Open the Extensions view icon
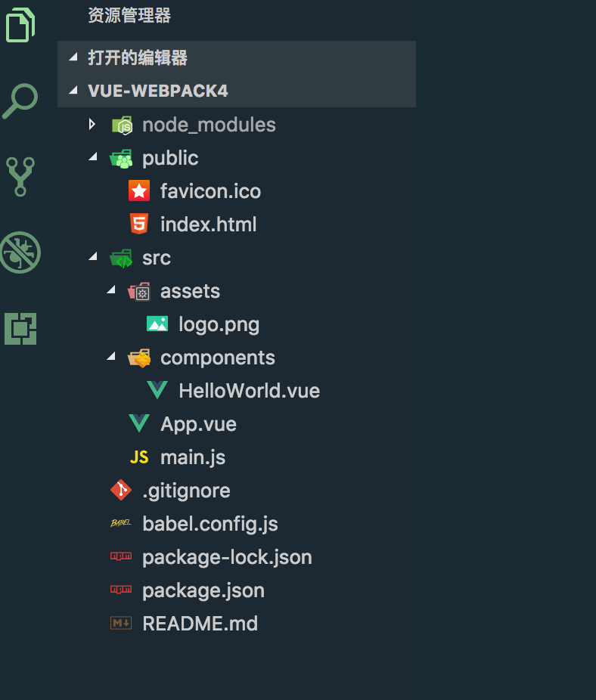596x700 pixels. [20, 328]
